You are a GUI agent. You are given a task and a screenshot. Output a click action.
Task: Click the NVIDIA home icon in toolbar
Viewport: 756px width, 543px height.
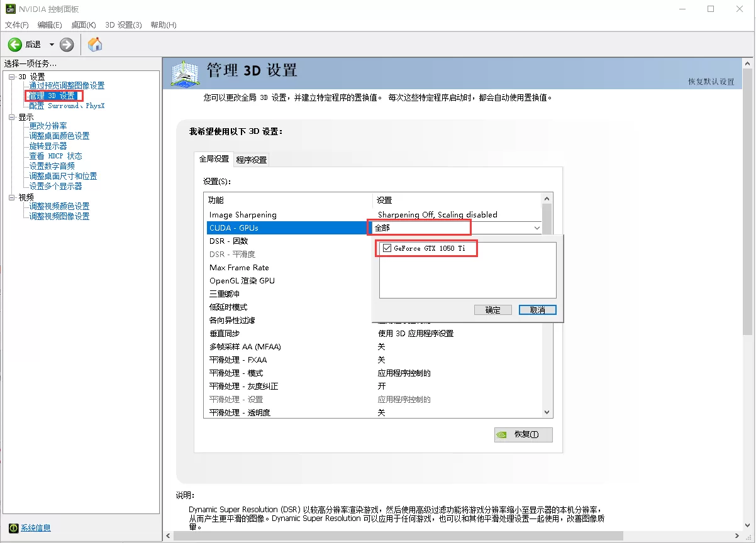coord(95,44)
